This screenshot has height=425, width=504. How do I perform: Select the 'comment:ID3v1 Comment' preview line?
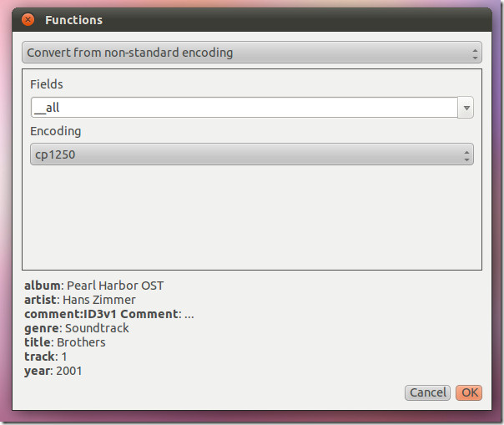(x=109, y=314)
